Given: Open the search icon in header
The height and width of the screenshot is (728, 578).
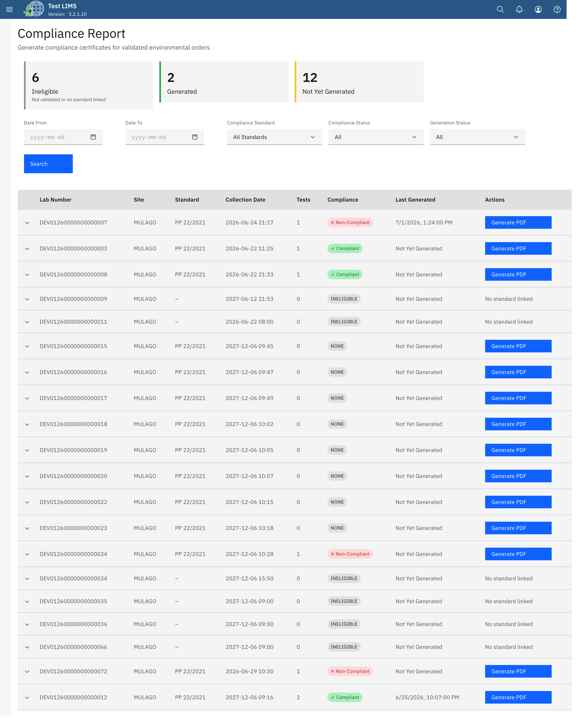Looking at the screenshot, I should (x=500, y=9).
